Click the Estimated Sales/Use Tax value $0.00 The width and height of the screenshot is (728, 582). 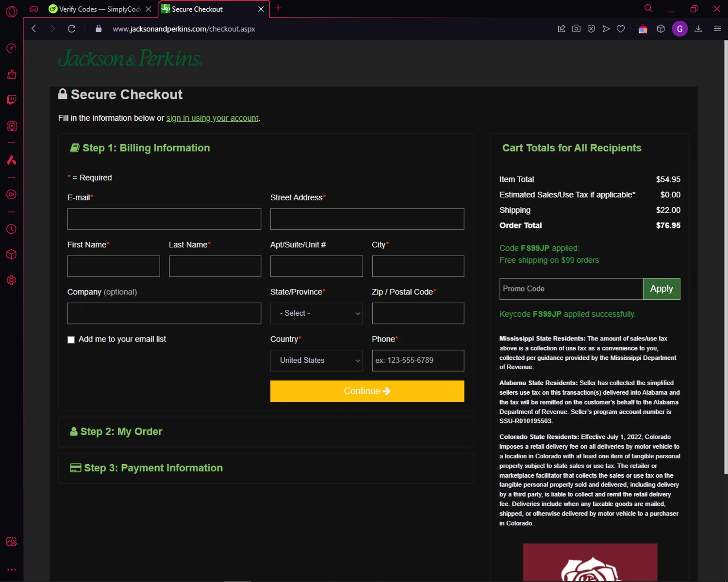[x=670, y=195]
